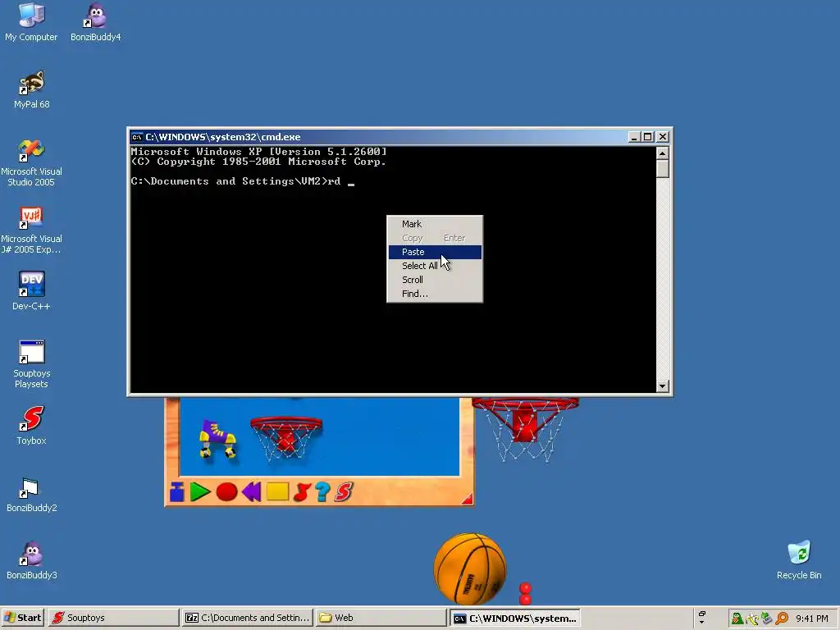This screenshot has height=630, width=840.
Task: Select the Souptoys Playsets shortcut
Action: click(x=32, y=363)
